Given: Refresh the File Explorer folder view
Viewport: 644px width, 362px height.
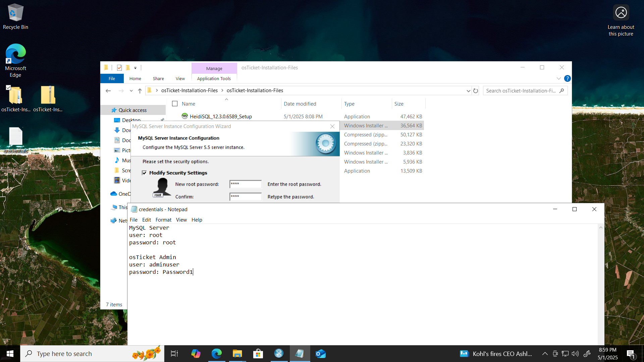Looking at the screenshot, I should tap(476, 90).
